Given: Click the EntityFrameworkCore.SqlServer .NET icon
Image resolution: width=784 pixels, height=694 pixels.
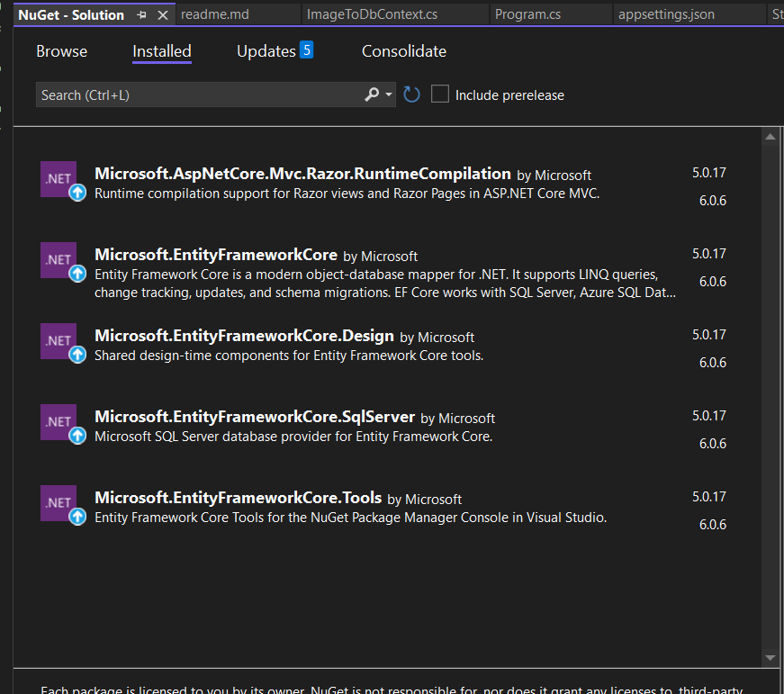Looking at the screenshot, I should point(59,422).
